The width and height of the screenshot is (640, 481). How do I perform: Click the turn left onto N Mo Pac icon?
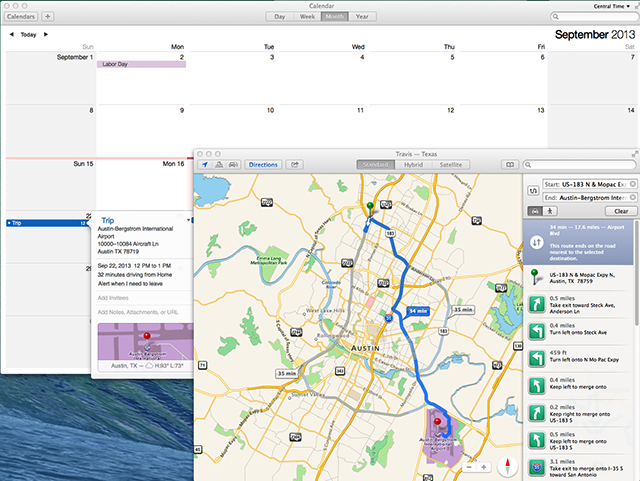pyautogui.click(x=536, y=359)
